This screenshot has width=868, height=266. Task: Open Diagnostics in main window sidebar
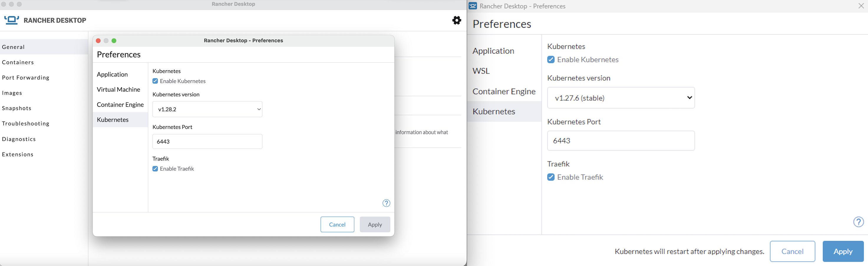(44, 139)
